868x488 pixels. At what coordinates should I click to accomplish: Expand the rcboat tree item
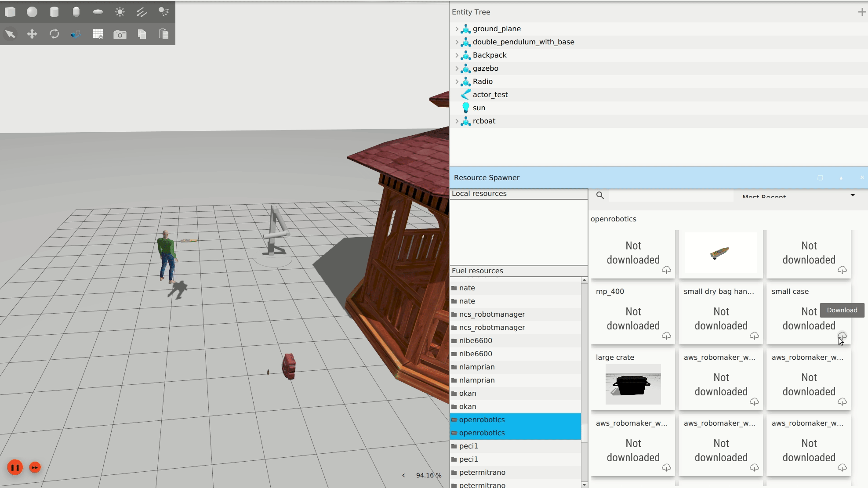point(457,121)
